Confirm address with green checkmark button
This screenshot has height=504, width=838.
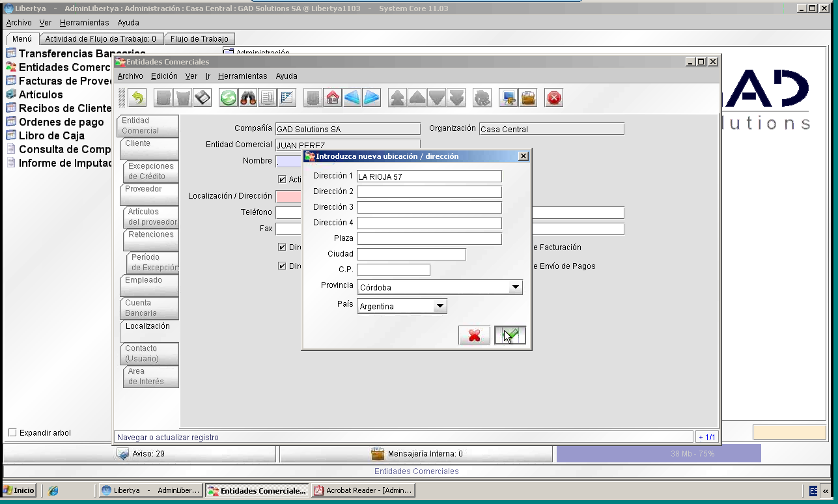(510, 335)
